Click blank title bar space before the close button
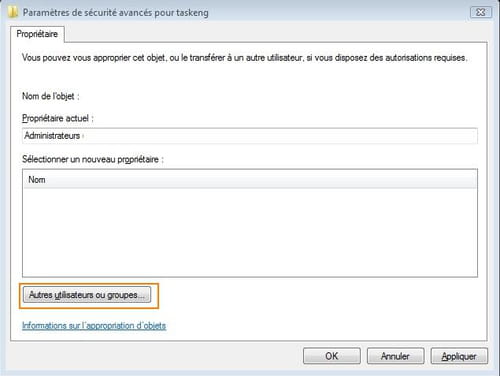Screen dimensions: 500x376 (333, 13)
